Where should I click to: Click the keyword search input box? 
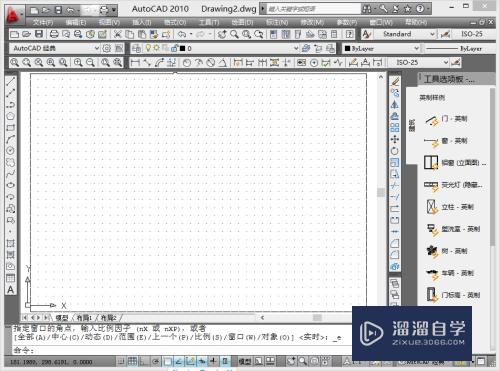[313, 9]
